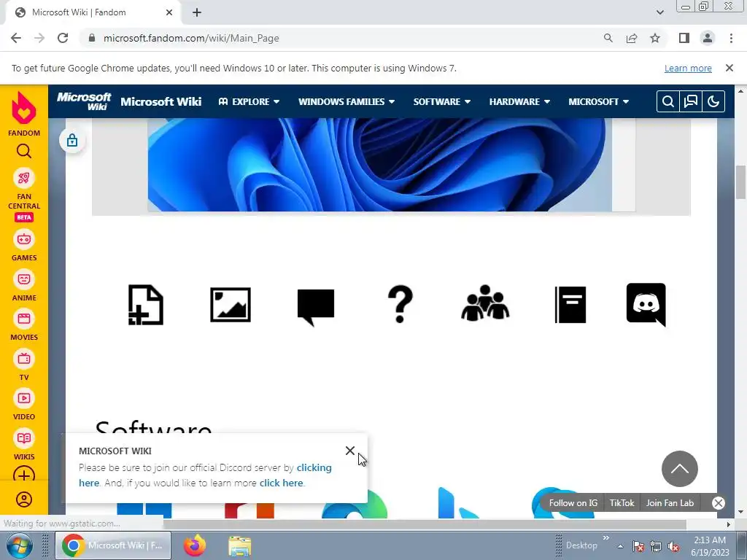
Task: Close the Microsoft Wiki notification popup
Action: 350,451
